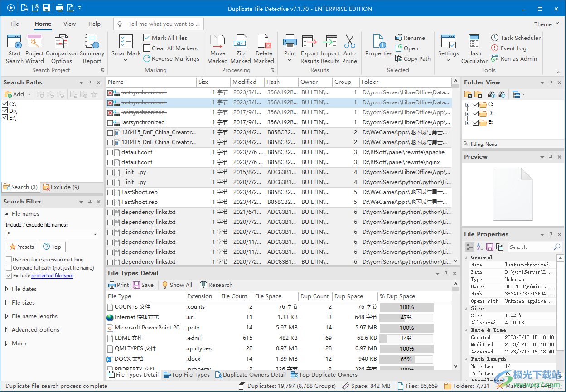This screenshot has width=566, height=392.
Task: Click the Rename selected file option
Action: 410,38
